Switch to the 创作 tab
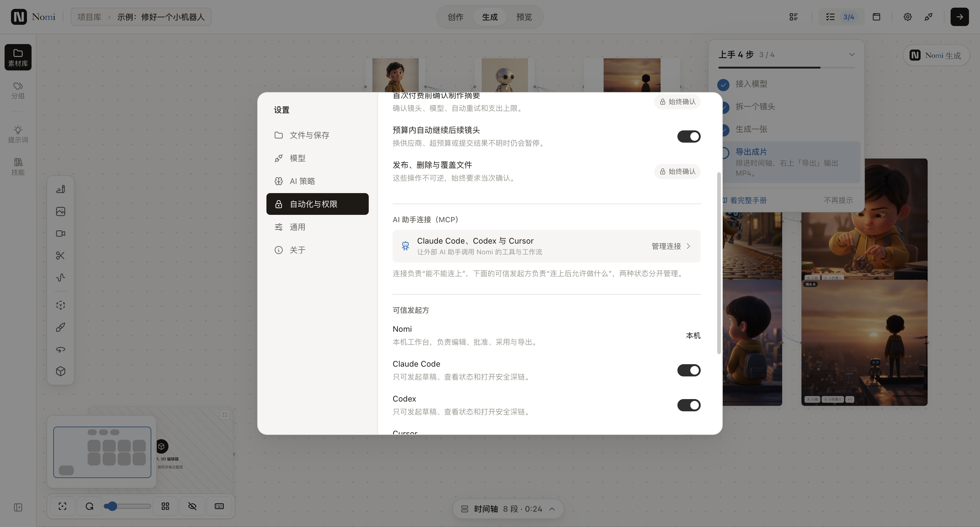 455,17
